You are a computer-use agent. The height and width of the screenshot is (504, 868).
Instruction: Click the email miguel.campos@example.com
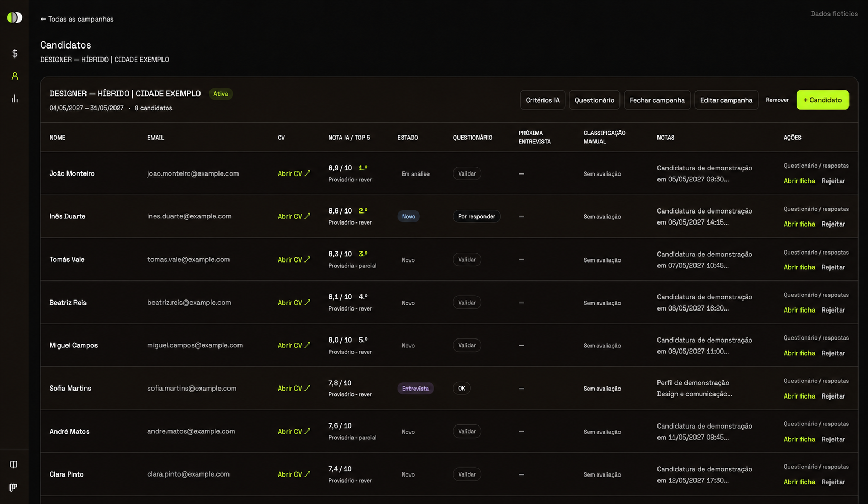click(195, 345)
